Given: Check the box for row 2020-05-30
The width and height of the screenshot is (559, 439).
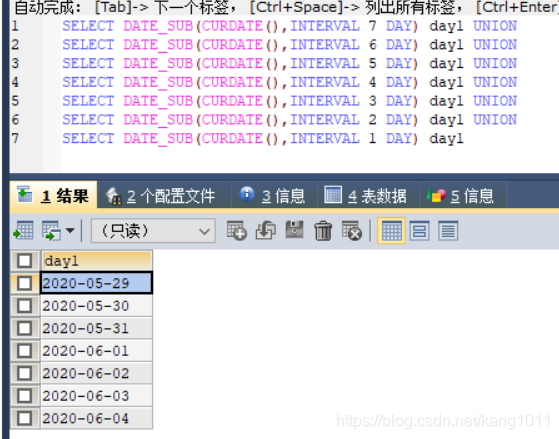Looking at the screenshot, I should 25,306.
